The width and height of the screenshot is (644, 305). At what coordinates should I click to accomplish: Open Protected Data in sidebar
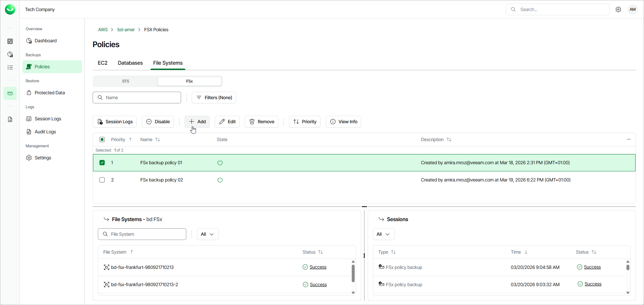(x=50, y=93)
